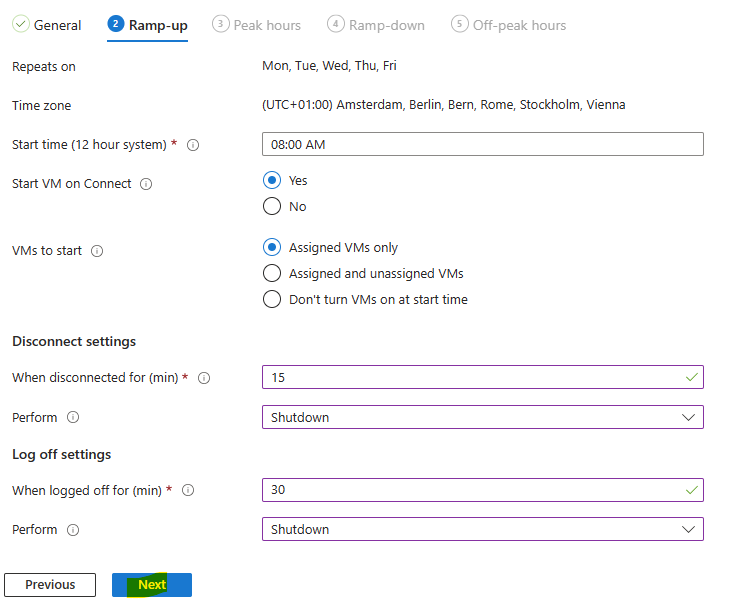This screenshot has height=605, width=730.
Task: Switch to the Peak hours tab
Action: coord(257,25)
